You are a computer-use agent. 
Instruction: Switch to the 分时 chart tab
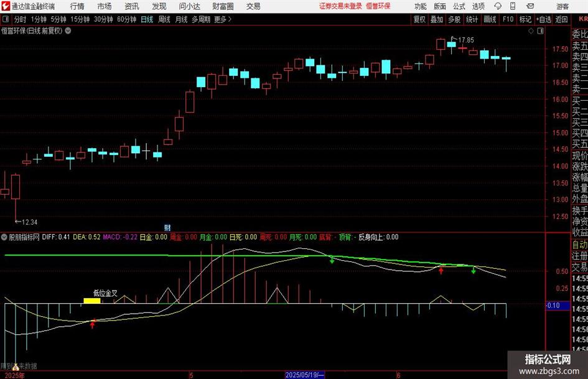pyautogui.click(x=21, y=19)
